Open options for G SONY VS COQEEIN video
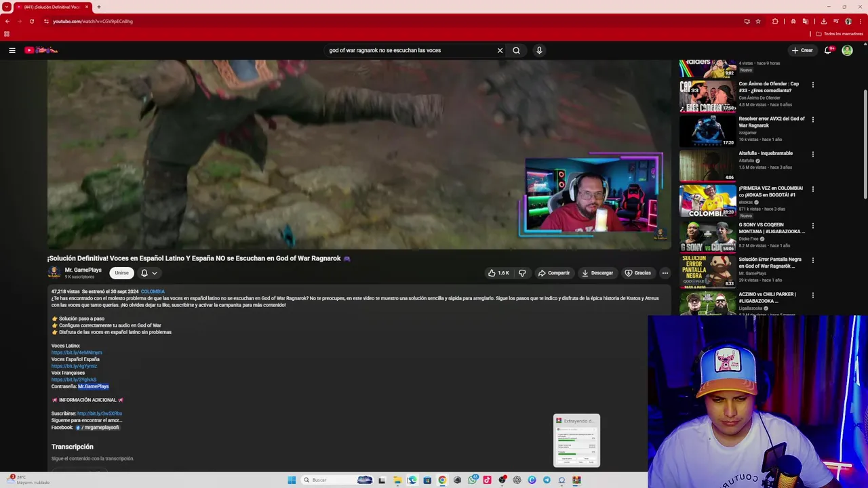The width and height of the screenshot is (868, 488). tap(813, 226)
